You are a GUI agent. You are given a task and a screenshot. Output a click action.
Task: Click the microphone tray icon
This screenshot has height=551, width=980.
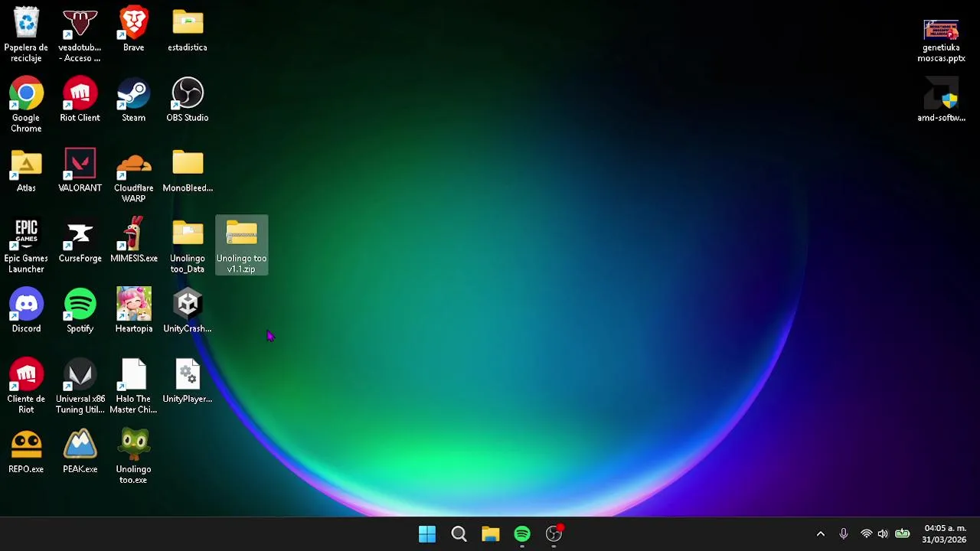point(843,534)
